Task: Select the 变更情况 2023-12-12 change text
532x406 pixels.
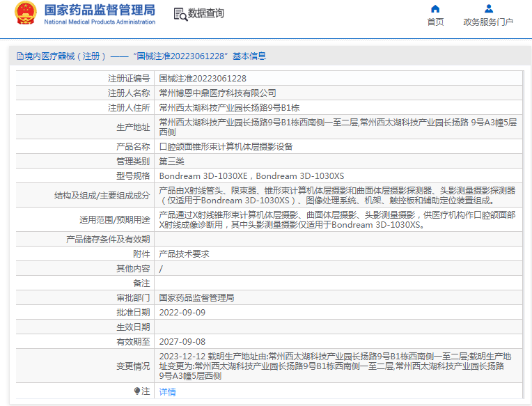Action: coord(335,366)
